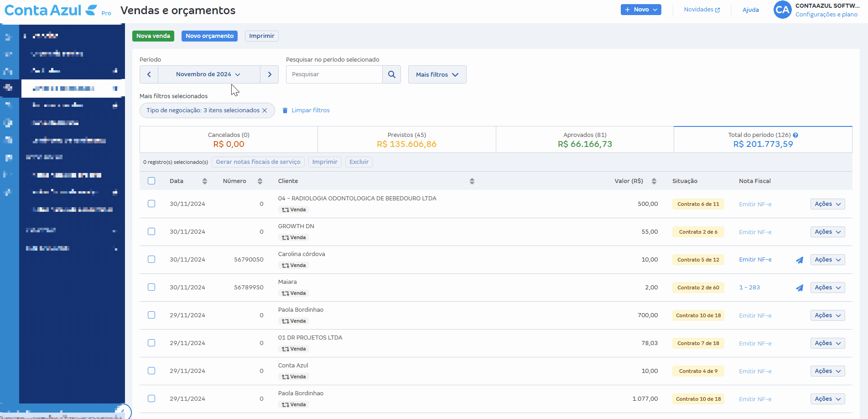The height and width of the screenshot is (419, 868).
Task: Remove the Tipo de negociação filter chip
Action: pyautogui.click(x=265, y=110)
